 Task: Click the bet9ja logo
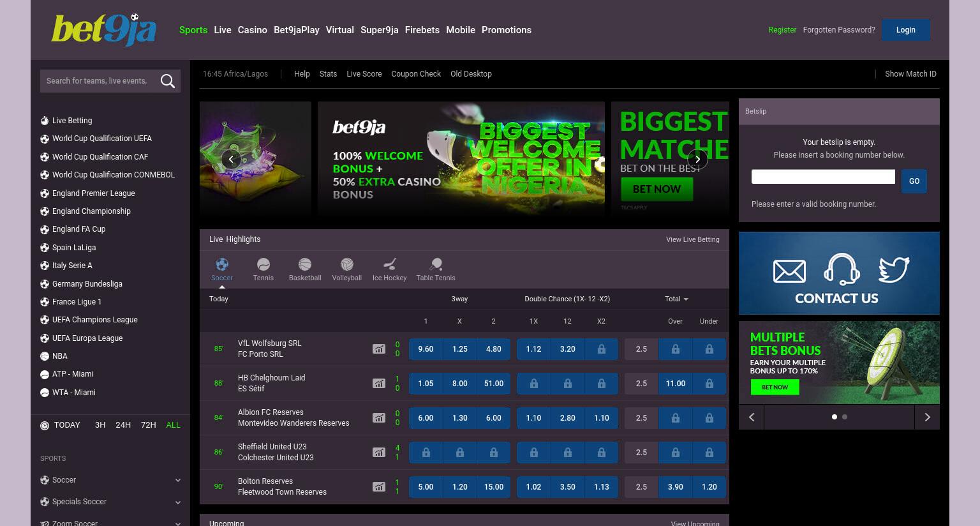coord(104,30)
